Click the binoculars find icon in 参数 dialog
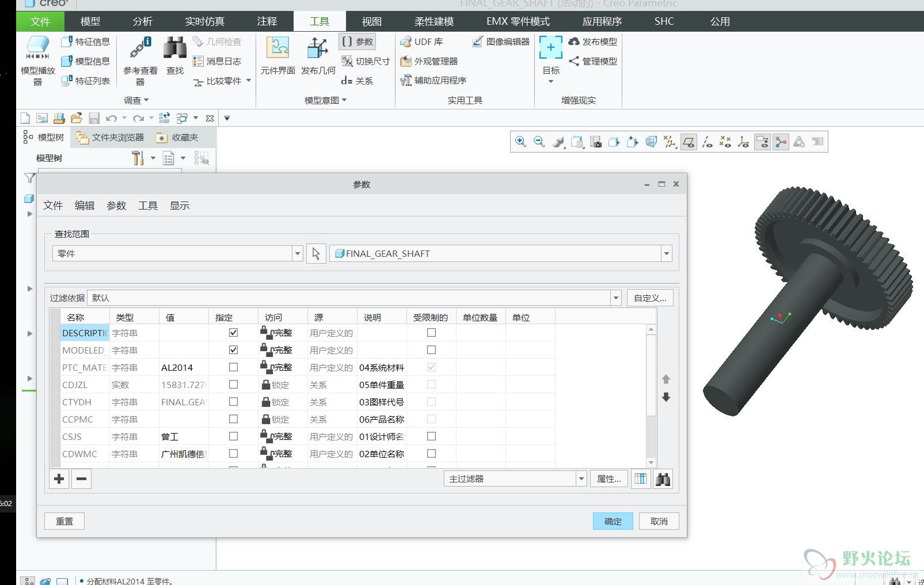This screenshot has height=585, width=924. coord(663,479)
